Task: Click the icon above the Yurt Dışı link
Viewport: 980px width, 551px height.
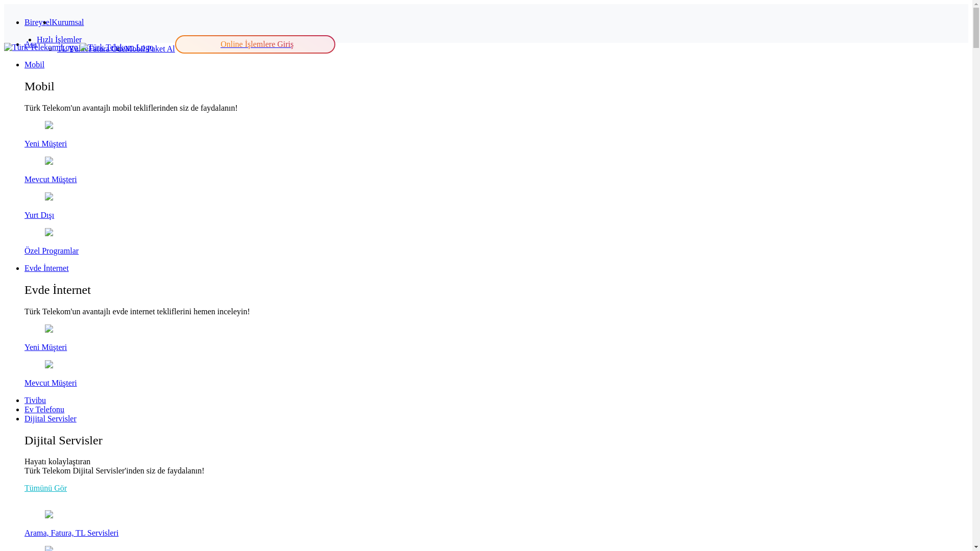Action: pos(49,197)
